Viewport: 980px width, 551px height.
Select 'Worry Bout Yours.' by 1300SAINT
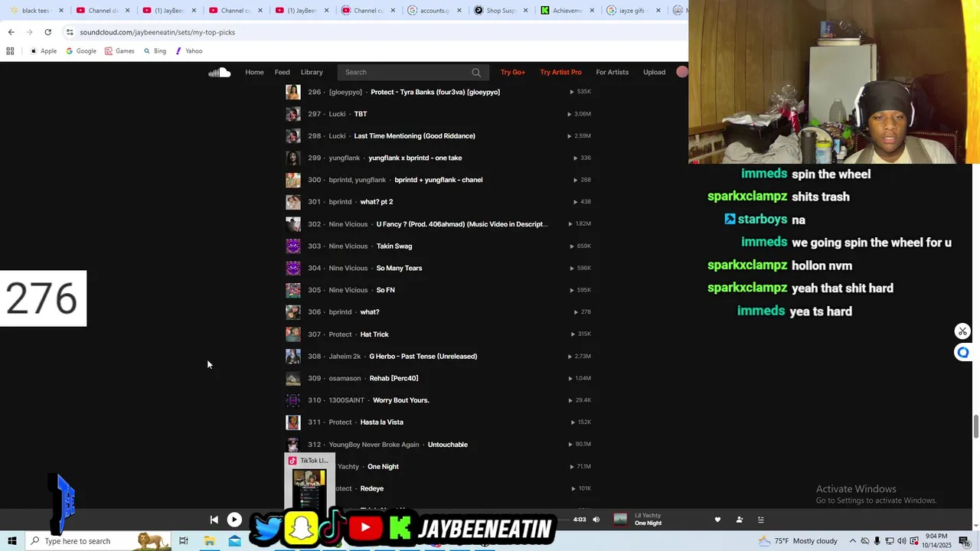click(x=400, y=400)
